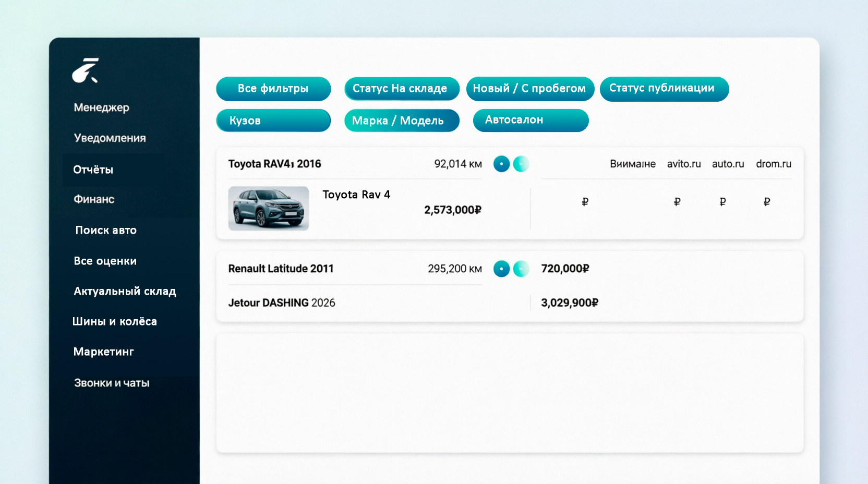Open the Jetour DASHING 2026 listing
The width and height of the screenshot is (868, 484).
(x=282, y=303)
